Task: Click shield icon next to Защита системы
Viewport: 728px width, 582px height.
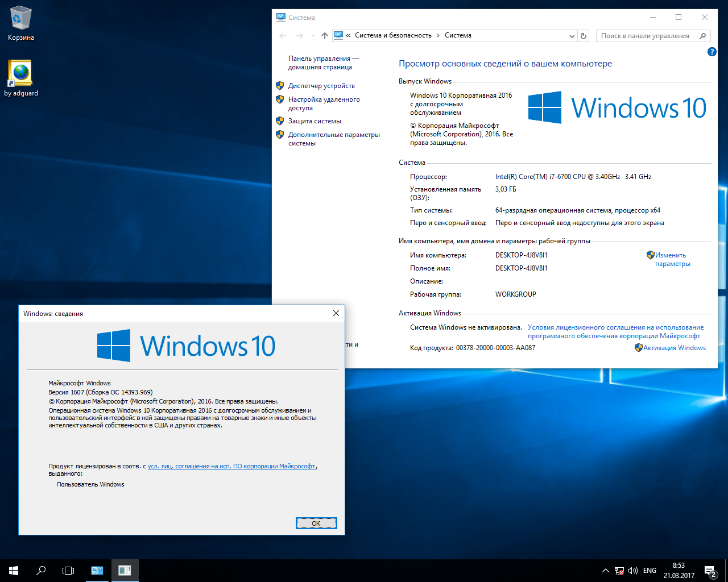Action: [280, 121]
